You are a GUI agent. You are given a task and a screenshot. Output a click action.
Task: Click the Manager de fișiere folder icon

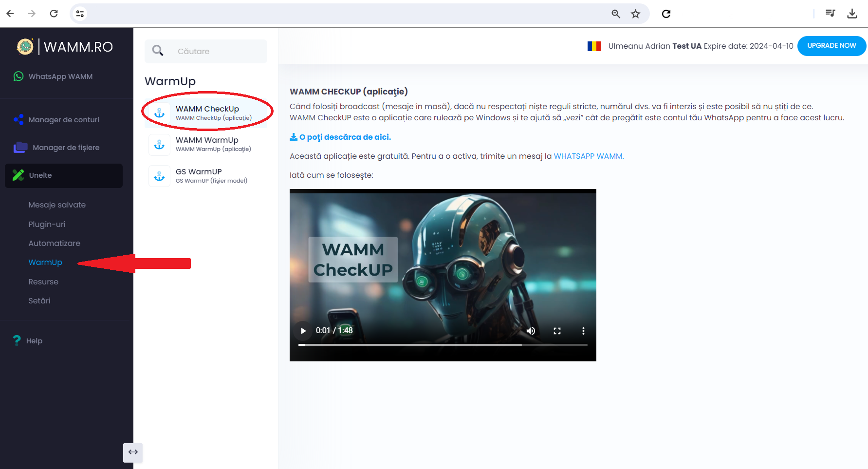20,147
